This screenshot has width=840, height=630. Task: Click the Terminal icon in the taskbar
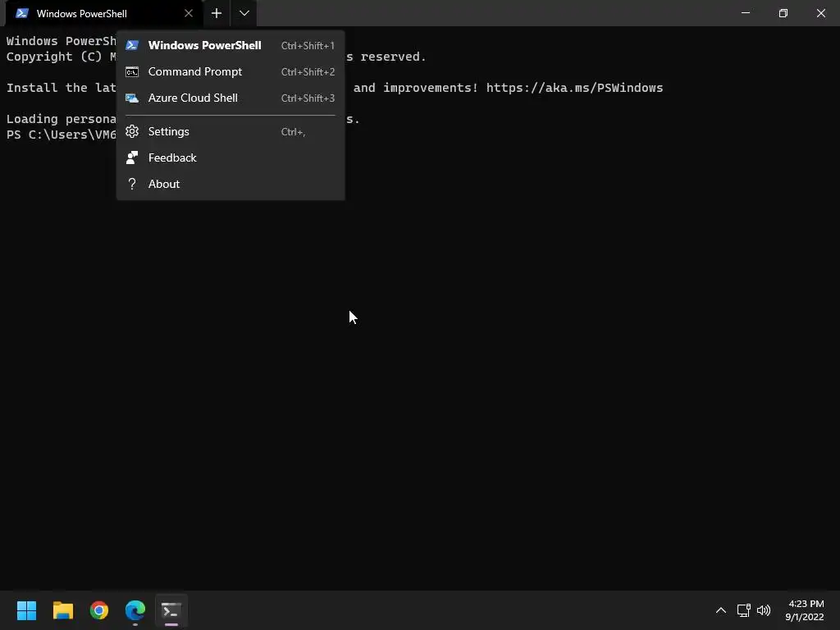pyautogui.click(x=171, y=610)
